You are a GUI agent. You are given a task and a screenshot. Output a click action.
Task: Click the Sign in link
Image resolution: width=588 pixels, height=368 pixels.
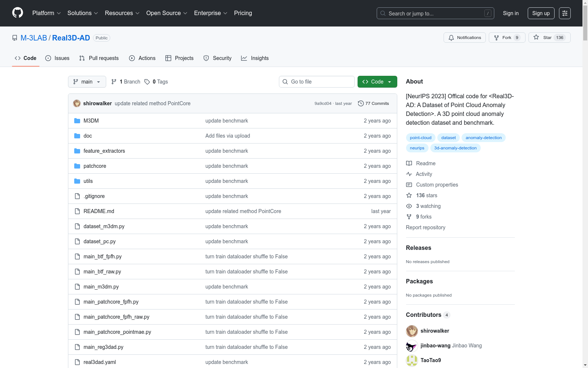point(511,13)
